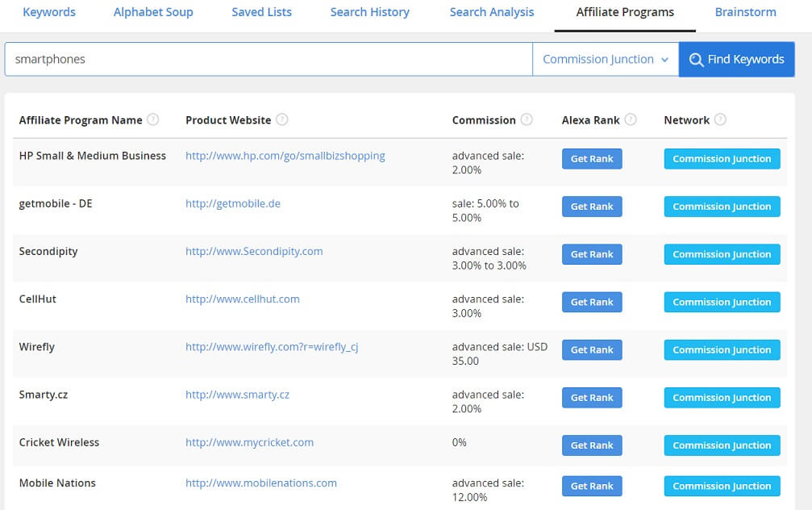Screen dimensions: 812x510
Task: Click help icon beside Commission header
Action: 527,119
